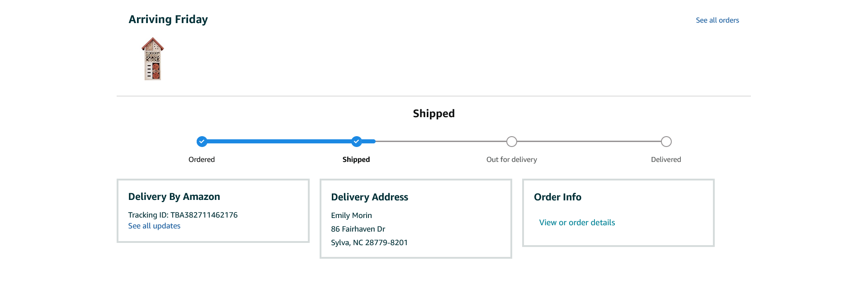Screen dimensions: 868x294
Task: Open View or order details link
Action: (577, 223)
